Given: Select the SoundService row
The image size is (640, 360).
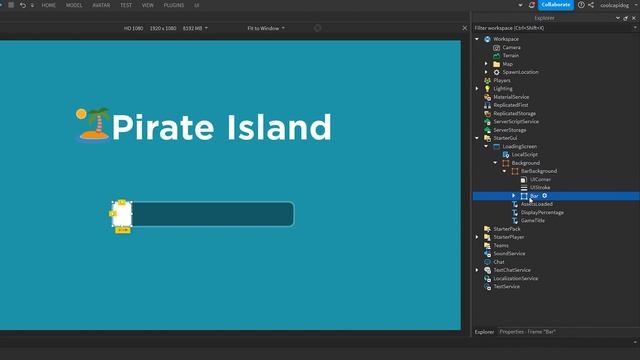Looking at the screenshot, I should tap(556, 253).
